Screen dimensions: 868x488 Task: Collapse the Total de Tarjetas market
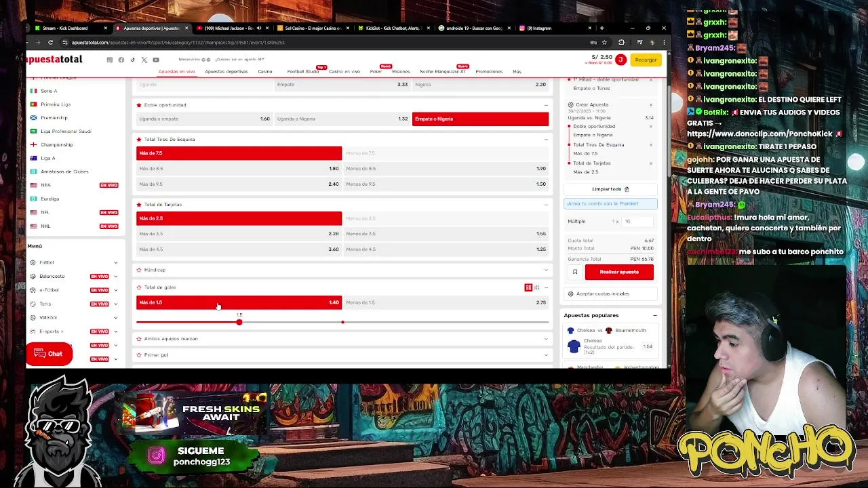point(546,204)
